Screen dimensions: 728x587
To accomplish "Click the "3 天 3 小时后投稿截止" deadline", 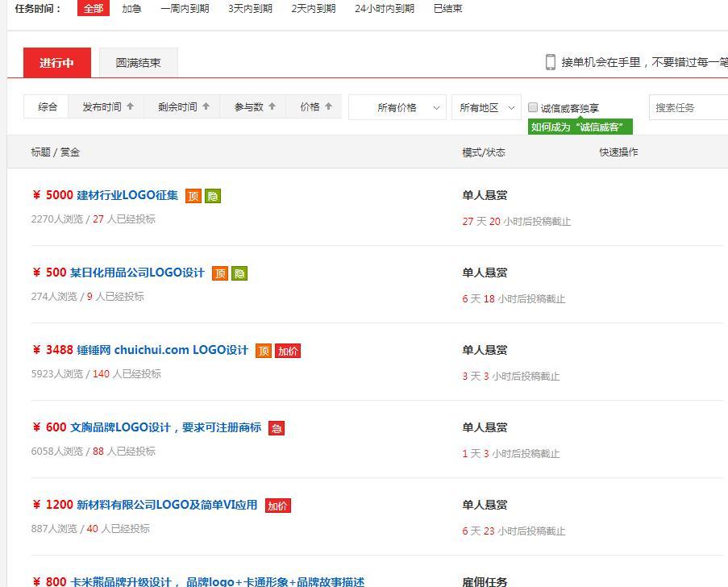I will coord(510,377).
